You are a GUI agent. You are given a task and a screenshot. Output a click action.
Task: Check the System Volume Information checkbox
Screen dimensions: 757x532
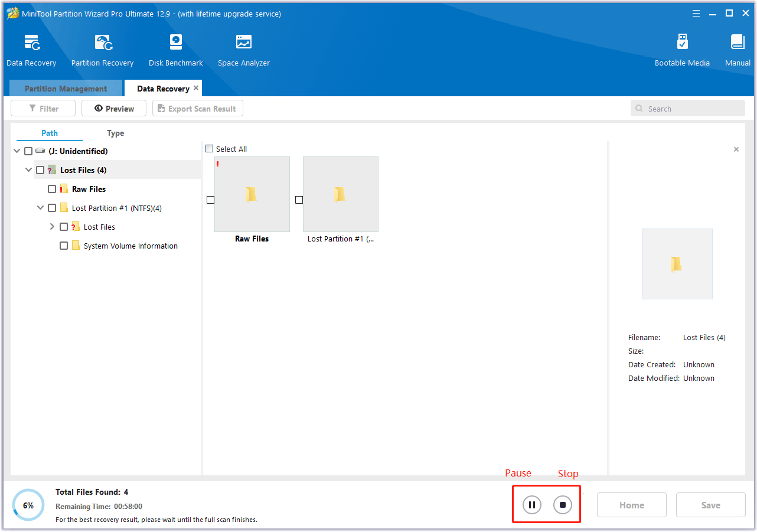click(x=63, y=246)
